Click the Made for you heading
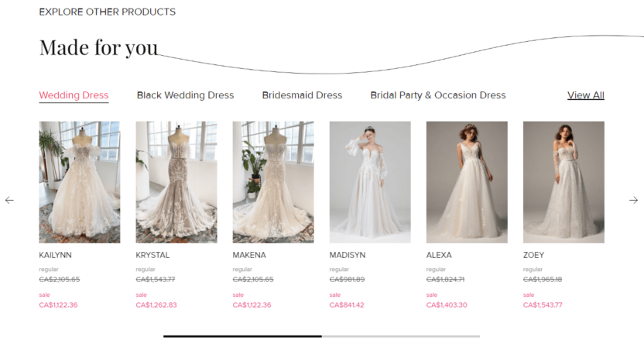 [98, 47]
